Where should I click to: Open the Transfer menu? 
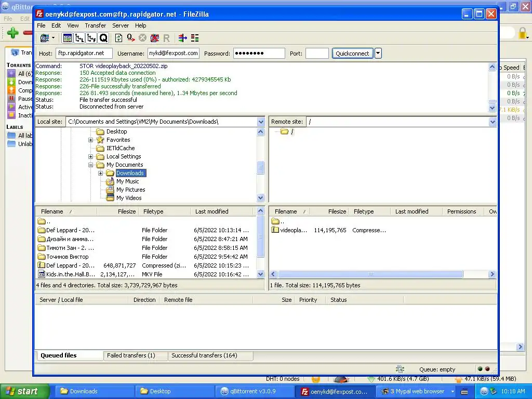(96, 25)
